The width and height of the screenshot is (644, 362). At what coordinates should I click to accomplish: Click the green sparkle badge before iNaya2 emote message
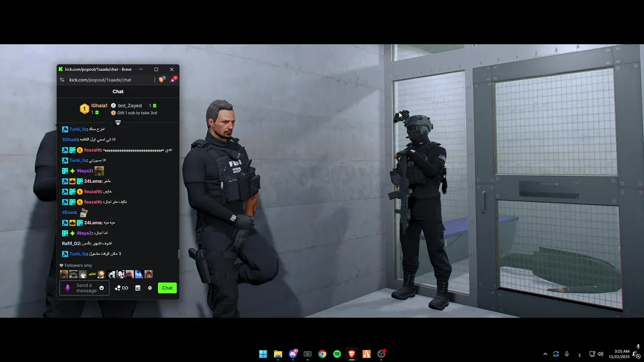point(72,171)
